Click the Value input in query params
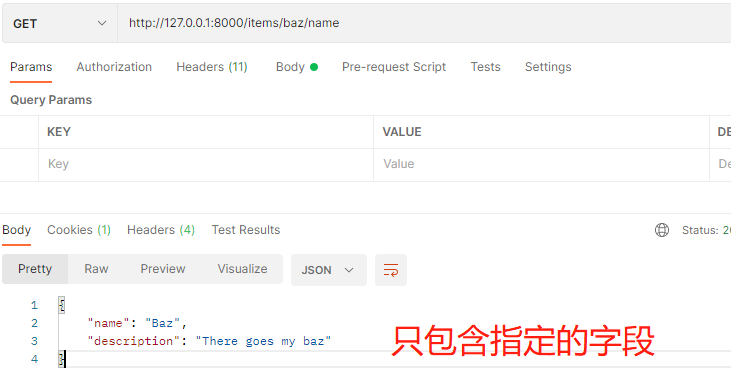The width and height of the screenshot is (731, 392). pos(541,165)
